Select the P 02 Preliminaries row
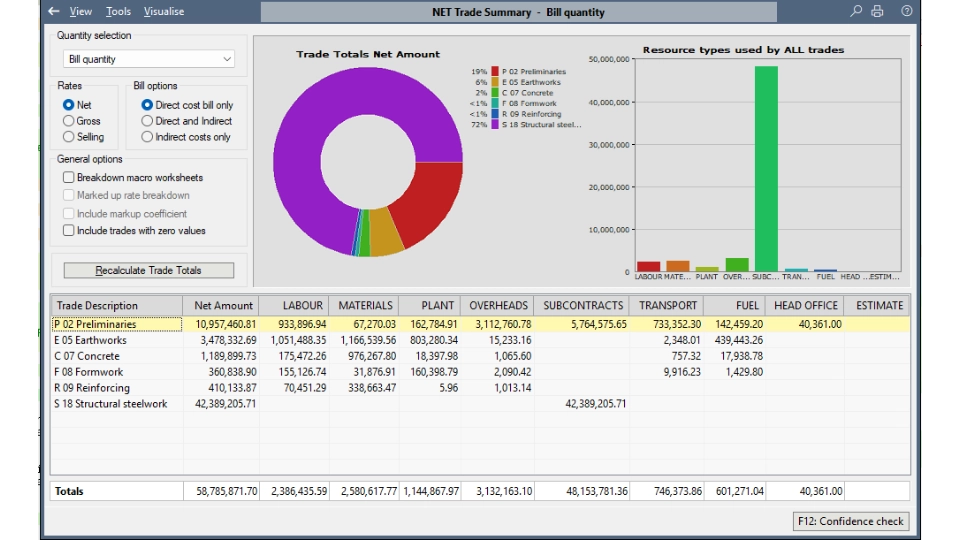This screenshot has width=960, height=540. pyautogui.click(x=481, y=324)
